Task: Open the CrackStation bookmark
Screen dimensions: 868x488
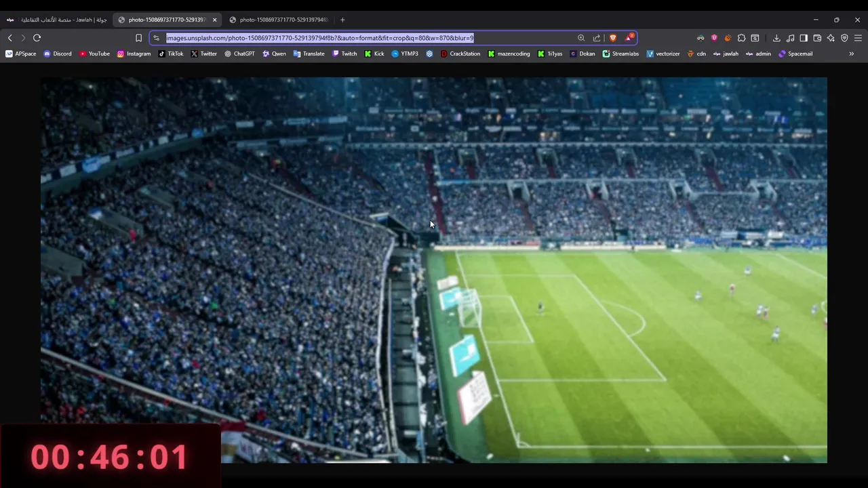Action: point(460,54)
